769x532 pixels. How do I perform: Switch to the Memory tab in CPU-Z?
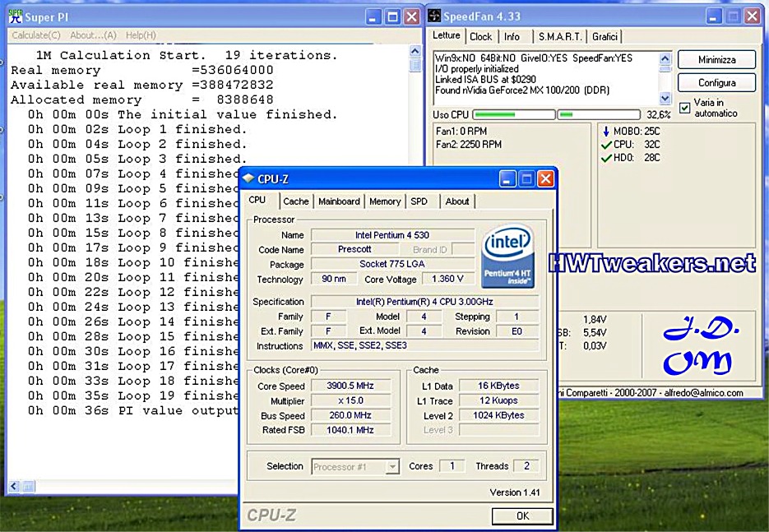point(385,201)
